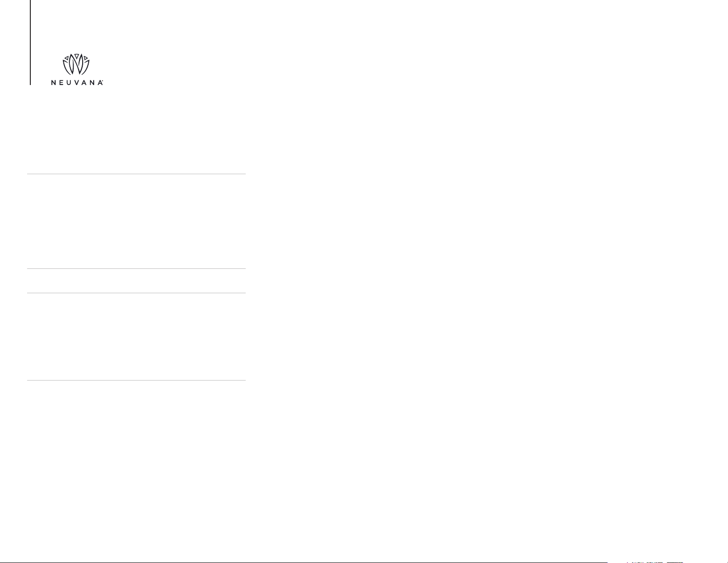
Task: Click the narrow row between second and third dividers
Action: coord(136,281)
